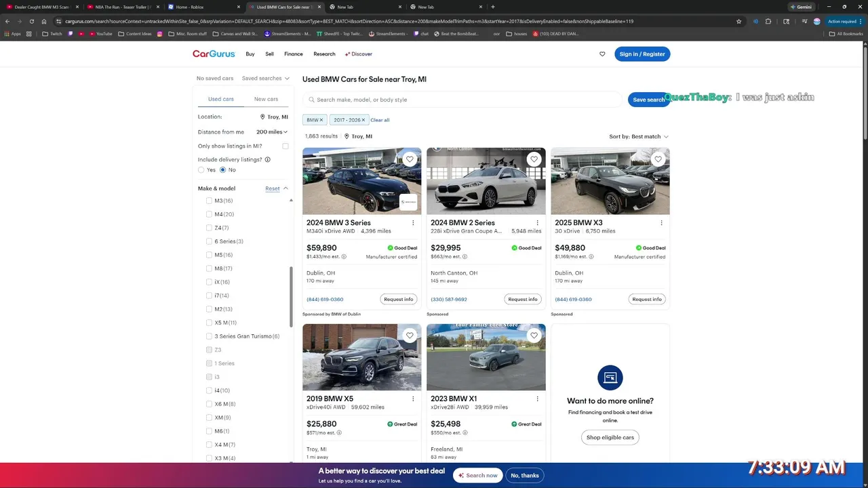Image resolution: width=868 pixels, height=488 pixels.
Task: Open the All Bookmarks folder
Action: (846, 33)
